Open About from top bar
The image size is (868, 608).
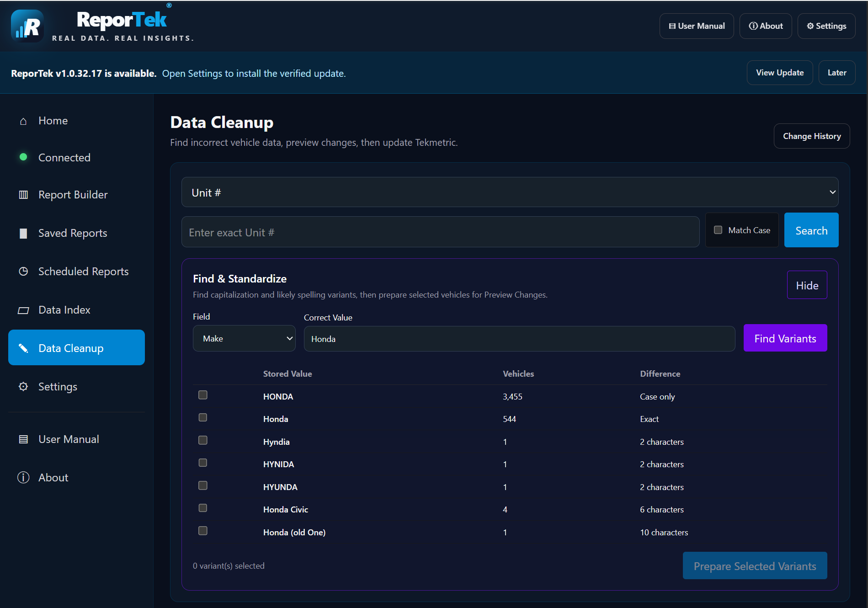point(766,26)
